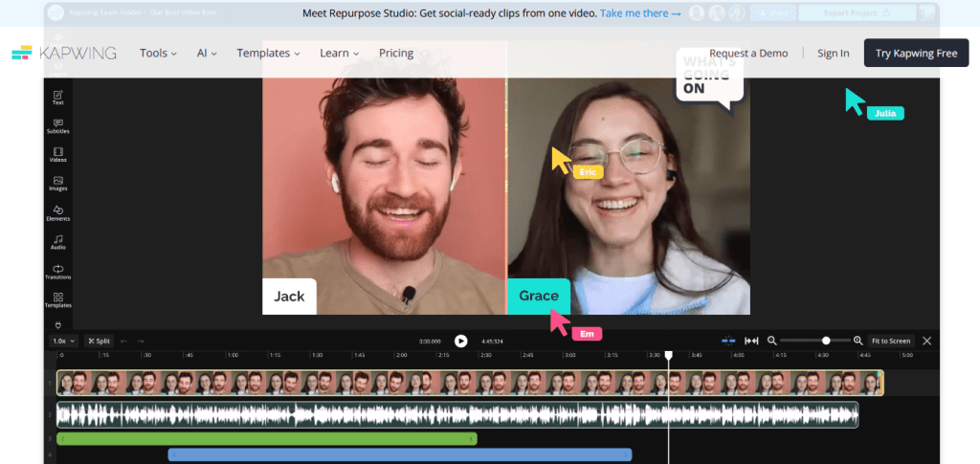Viewport: 980px width, 464px height.
Task: Click the redo arrow in timeline toolbar
Action: coord(141,341)
